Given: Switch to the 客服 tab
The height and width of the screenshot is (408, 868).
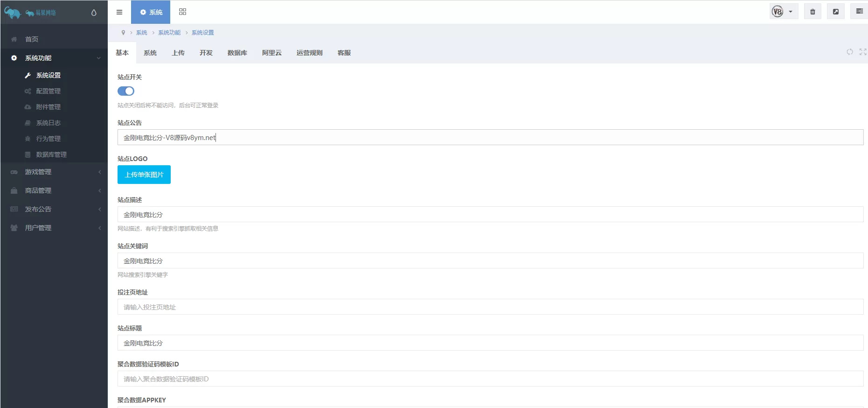Looking at the screenshot, I should 344,53.
